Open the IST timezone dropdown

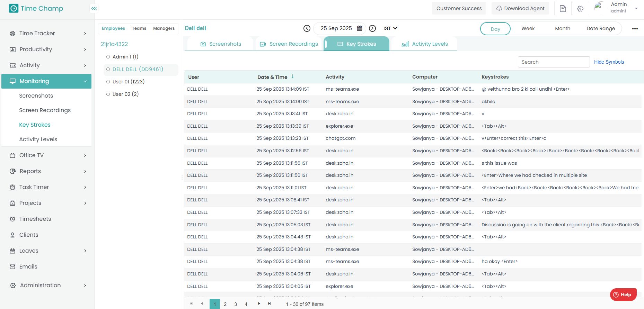390,28
